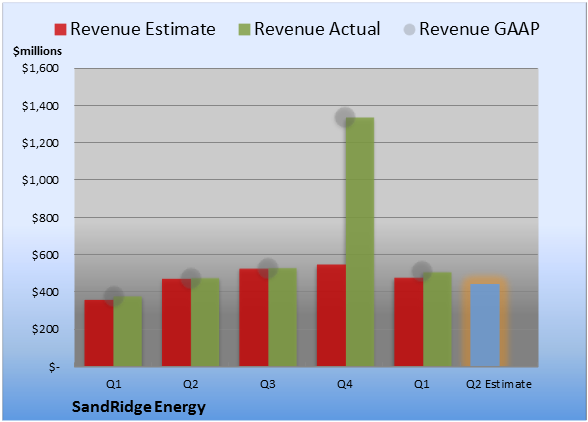Screen dimensions: 588x422
Task: Click the '$-' zero axis value
Action: [54, 367]
